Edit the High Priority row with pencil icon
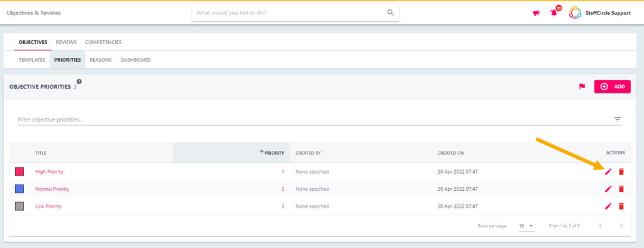The width and height of the screenshot is (644, 248). 608,171
